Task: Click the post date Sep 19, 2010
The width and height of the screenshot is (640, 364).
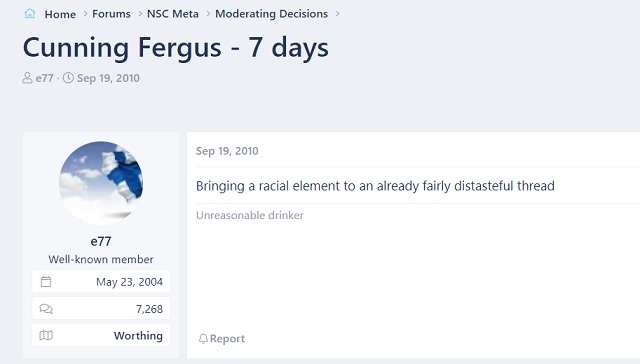Action: click(x=227, y=151)
